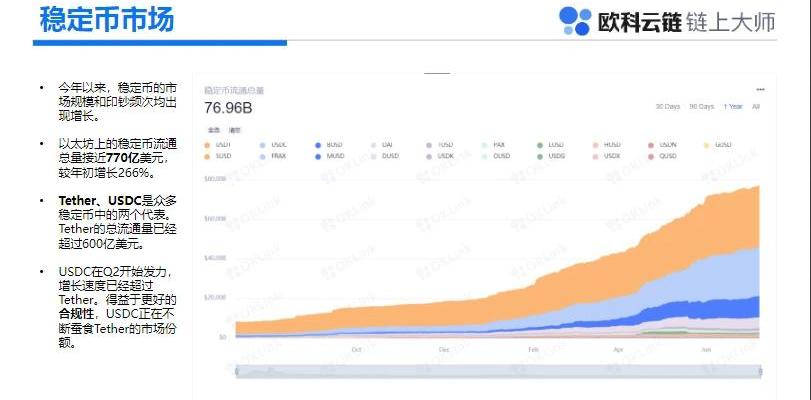Toggle the USDT series in the legend

(x=223, y=145)
